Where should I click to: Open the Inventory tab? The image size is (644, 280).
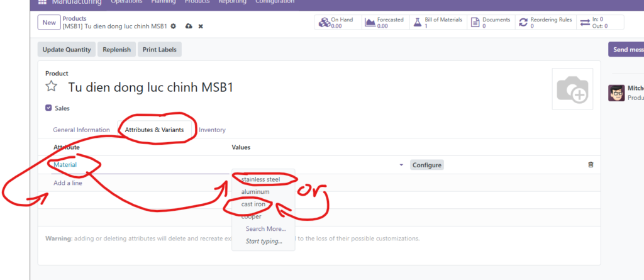212,130
